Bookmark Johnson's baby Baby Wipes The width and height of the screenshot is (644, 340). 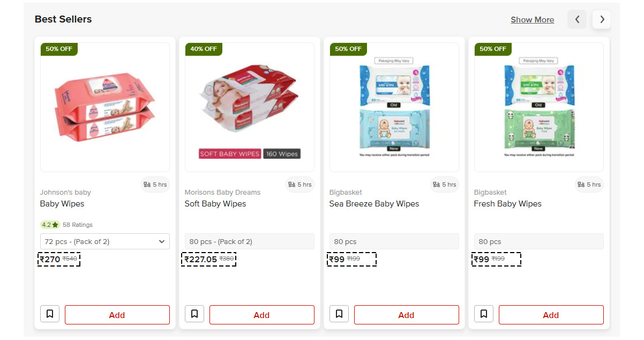click(x=50, y=314)
